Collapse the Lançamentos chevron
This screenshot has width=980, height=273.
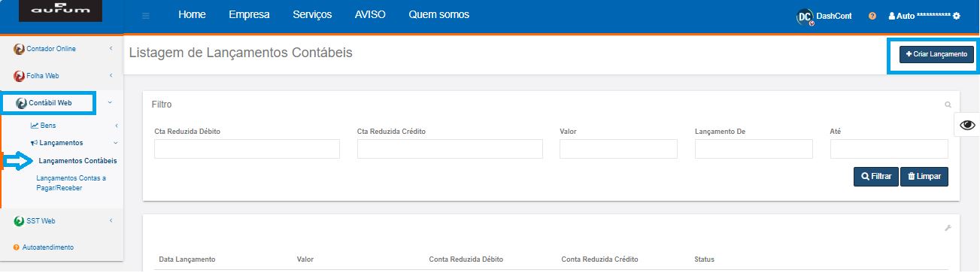tap(116, 142)
